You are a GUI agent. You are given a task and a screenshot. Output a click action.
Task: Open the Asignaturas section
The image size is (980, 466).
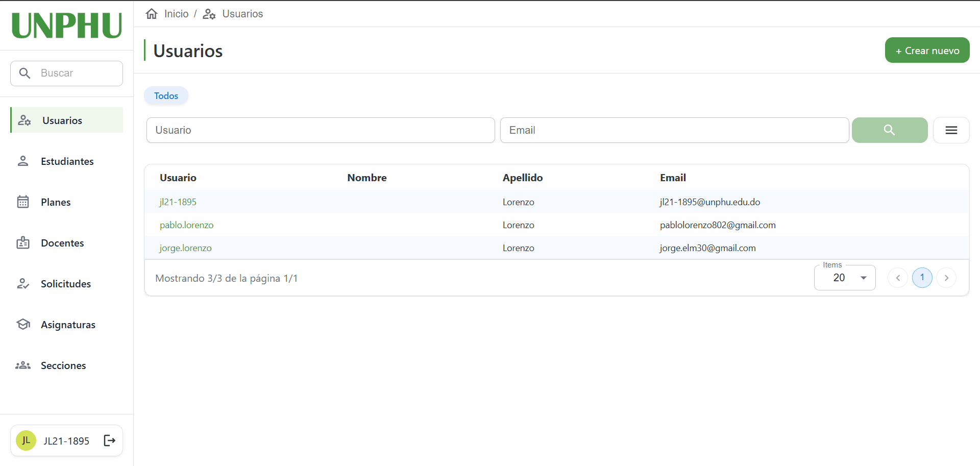point(67,325)
